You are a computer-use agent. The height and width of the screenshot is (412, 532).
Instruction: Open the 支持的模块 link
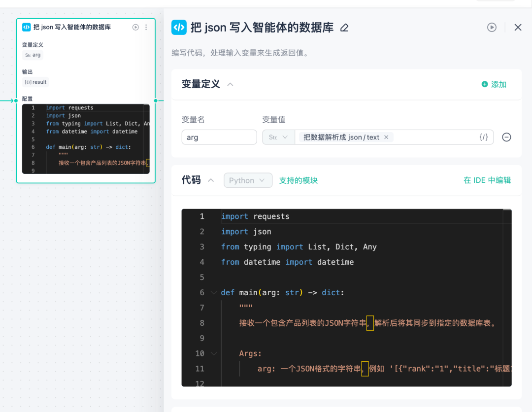point(298,180)
